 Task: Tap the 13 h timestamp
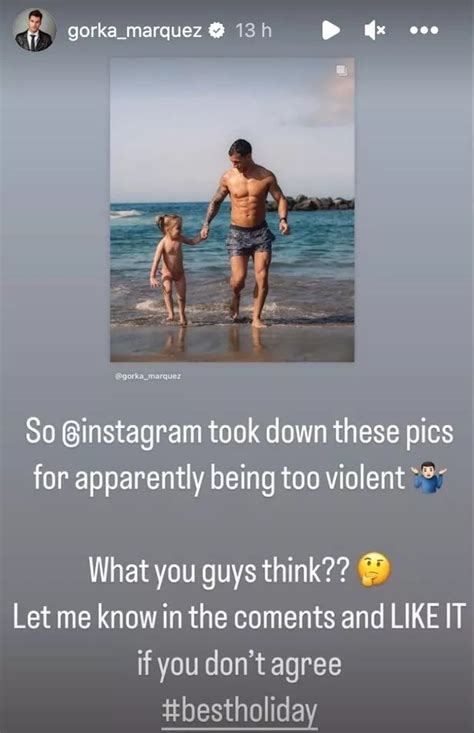[253, 30]
